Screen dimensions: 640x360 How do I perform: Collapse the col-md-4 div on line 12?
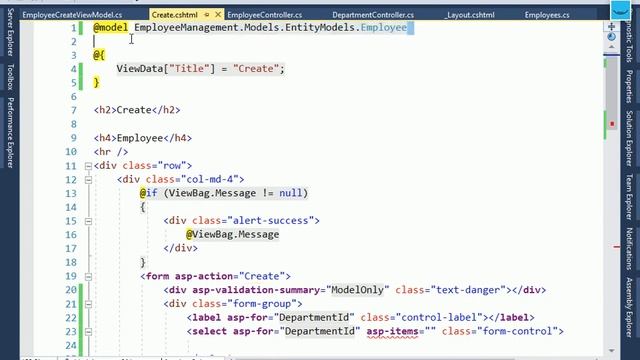click(x=88, y=180)
